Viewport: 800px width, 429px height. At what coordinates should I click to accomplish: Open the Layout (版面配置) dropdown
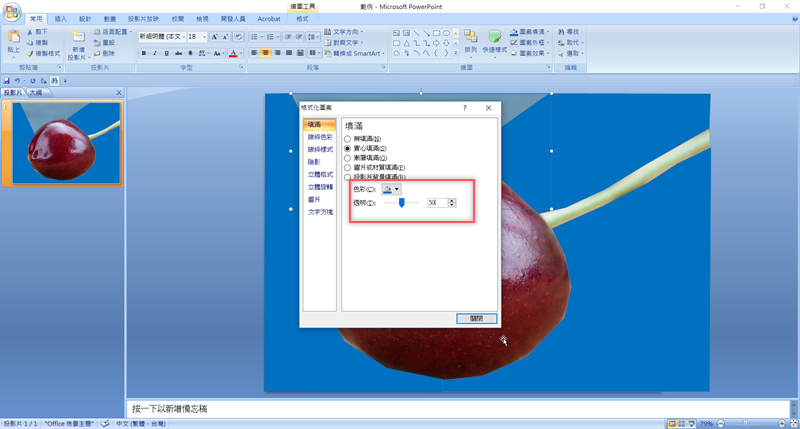click(113, 32)
